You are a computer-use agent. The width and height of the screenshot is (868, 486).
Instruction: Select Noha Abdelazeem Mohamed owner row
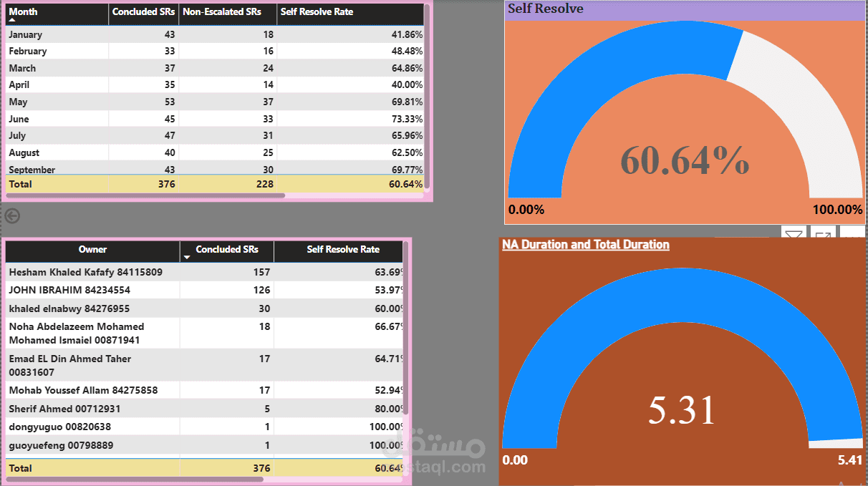tap(205, 333)
